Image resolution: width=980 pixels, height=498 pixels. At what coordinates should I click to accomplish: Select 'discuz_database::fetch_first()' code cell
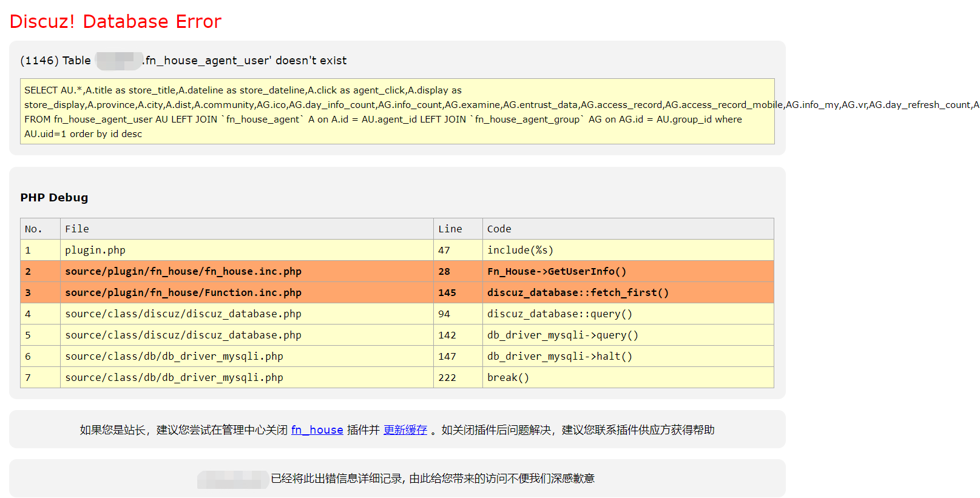[x=628, y=292]
